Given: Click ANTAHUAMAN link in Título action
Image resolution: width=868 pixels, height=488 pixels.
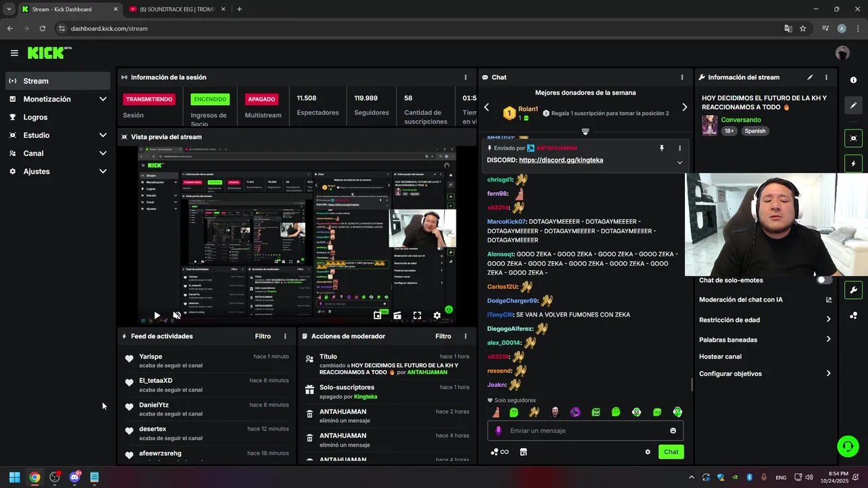Looking at the screenshot, I should click(427, 372).
